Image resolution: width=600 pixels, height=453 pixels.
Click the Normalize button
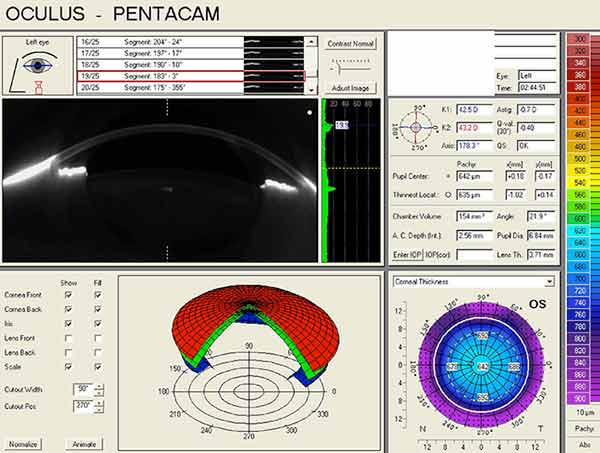point(24,443)
